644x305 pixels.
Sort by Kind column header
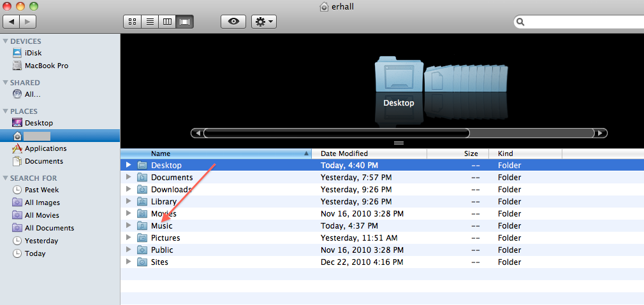[x=506, y=153]
